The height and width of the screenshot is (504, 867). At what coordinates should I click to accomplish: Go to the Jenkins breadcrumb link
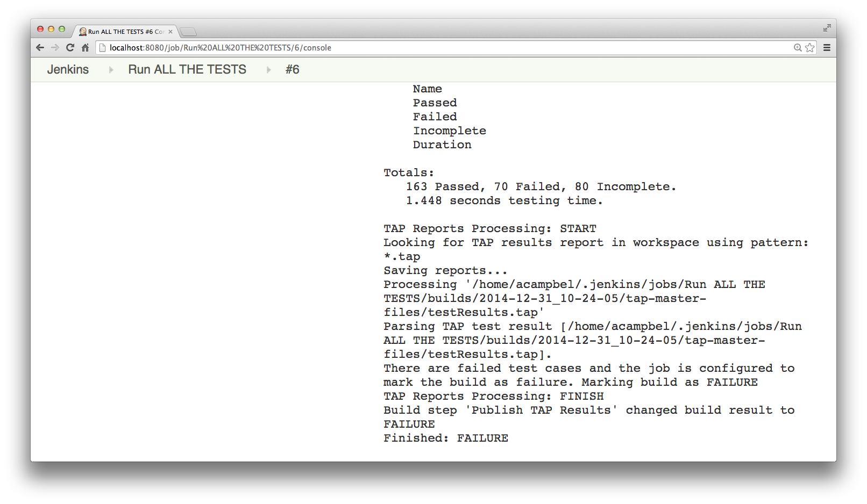coord(68,69)
